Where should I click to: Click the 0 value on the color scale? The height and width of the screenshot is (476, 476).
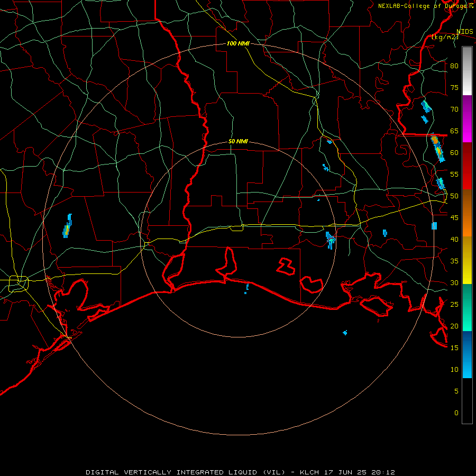pos(456,413)
